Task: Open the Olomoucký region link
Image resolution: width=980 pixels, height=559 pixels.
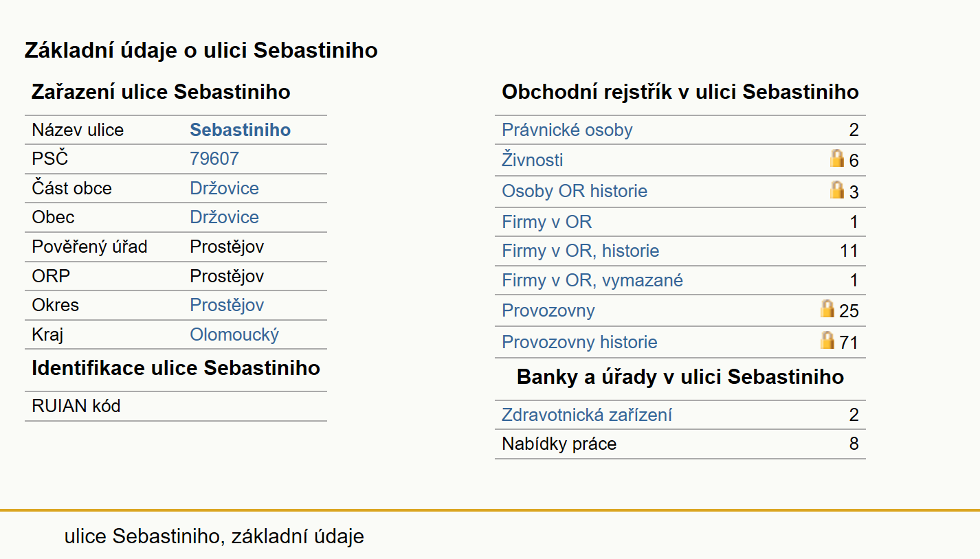Action: coord(234,334)
